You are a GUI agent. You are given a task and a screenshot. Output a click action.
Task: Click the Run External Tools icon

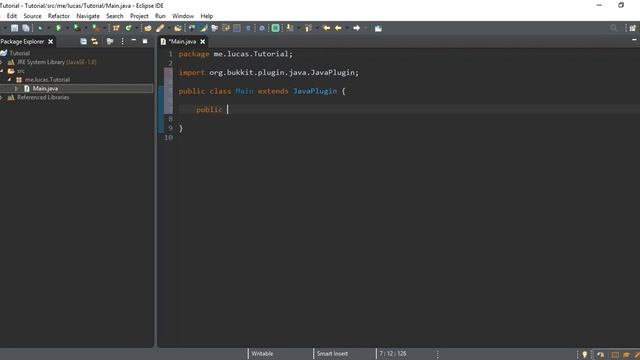tap(96, 28)
